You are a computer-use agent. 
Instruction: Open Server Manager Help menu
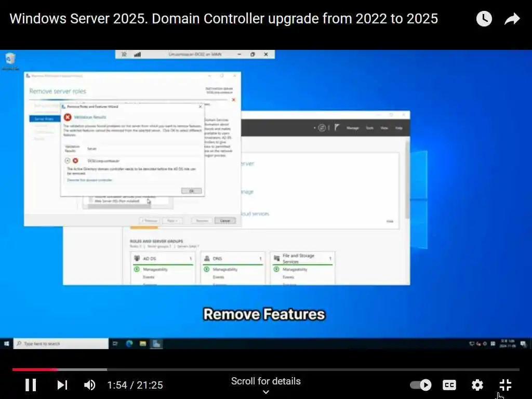click(x=398, y=128)
